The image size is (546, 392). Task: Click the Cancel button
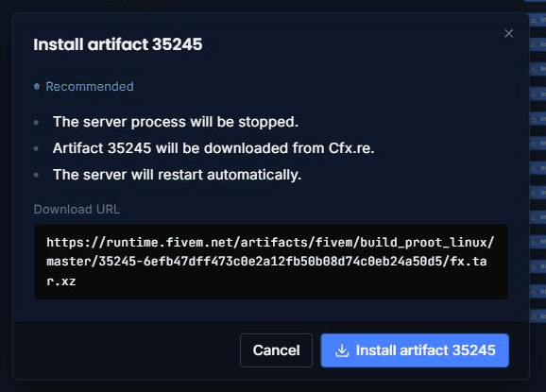[276, 350]
